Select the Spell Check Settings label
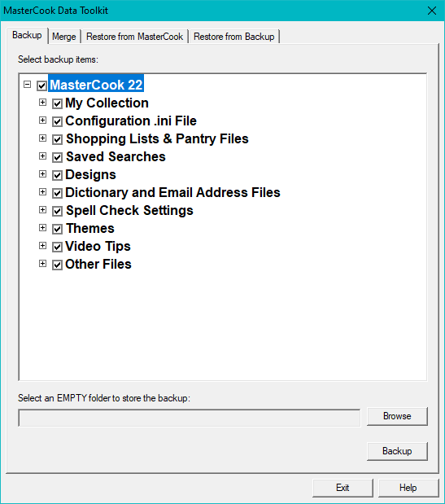The height and width of the screenshot is (504, 445). click(x=129, y=211)
